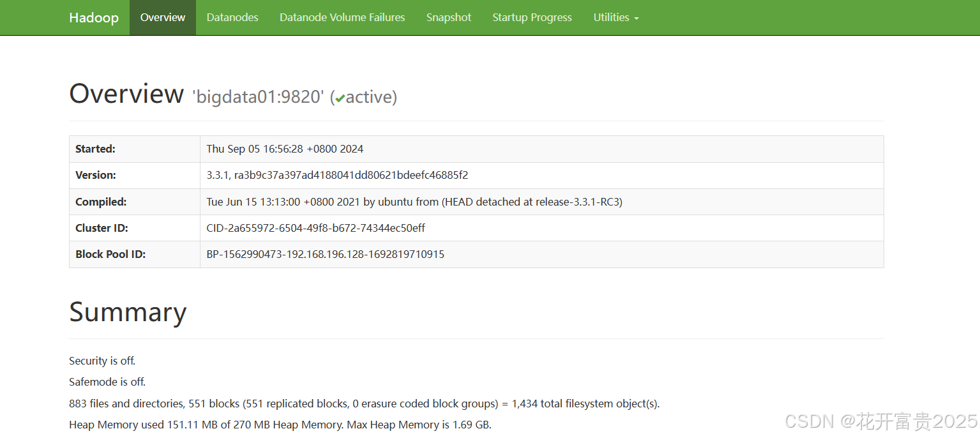Viewport: 980px width, 438px height.
Task: Select the version 3.3.1 hash value
Action: click(337, 175)
